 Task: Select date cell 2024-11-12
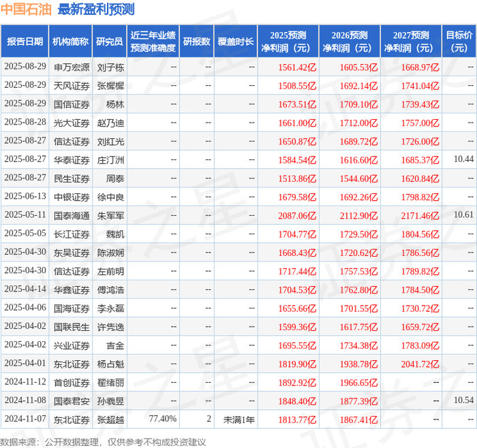25,382
